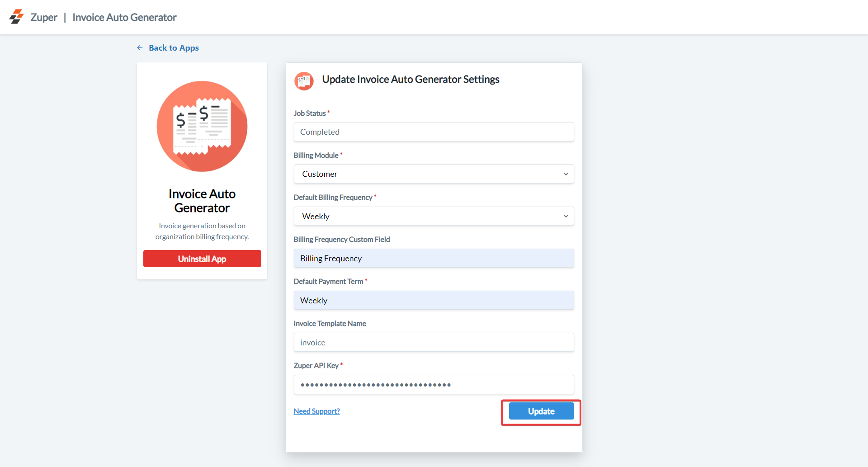Click the Update Invoice Auto Generator Settings heading
This screenshot has width=868, height=467.
410,80
